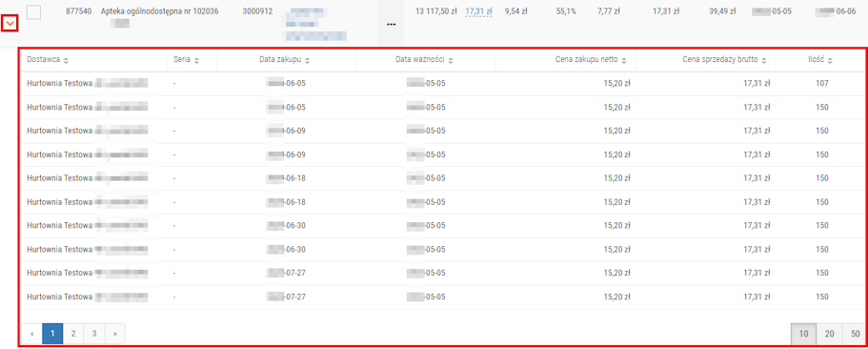Show 50 rows per page
Image resolution: width=868 pixels, height=349 pixels.
click(855, 334)
